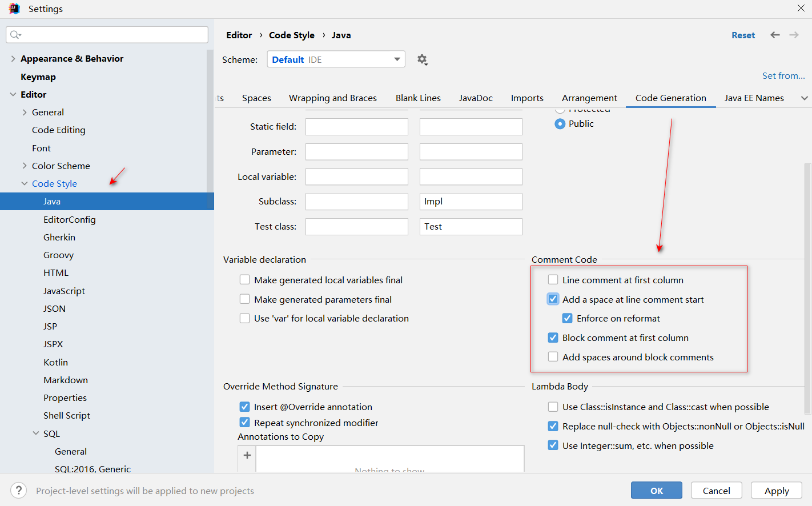
Task: Enable Line comment at first column
Action: [553, 280]
